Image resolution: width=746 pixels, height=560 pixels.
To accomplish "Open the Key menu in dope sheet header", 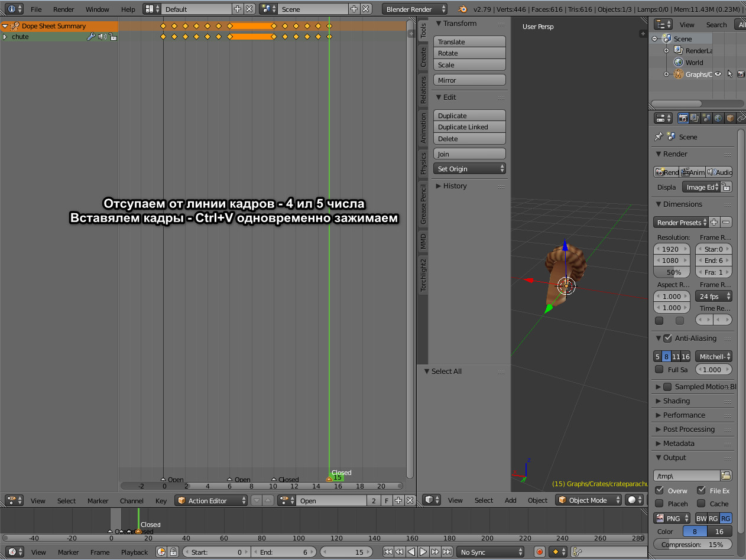I will pyautogui.click(x=161, y=500).
